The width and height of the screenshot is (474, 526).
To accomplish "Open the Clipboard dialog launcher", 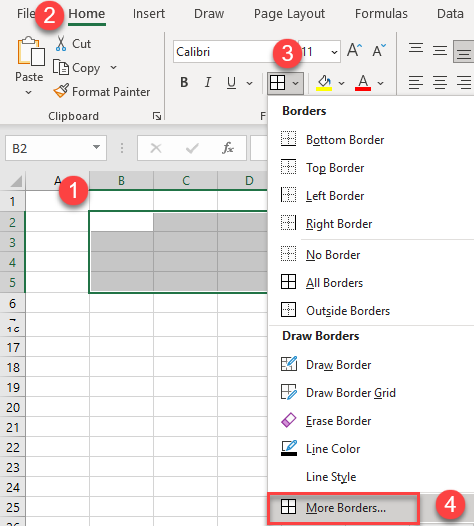I will point(157,116).
